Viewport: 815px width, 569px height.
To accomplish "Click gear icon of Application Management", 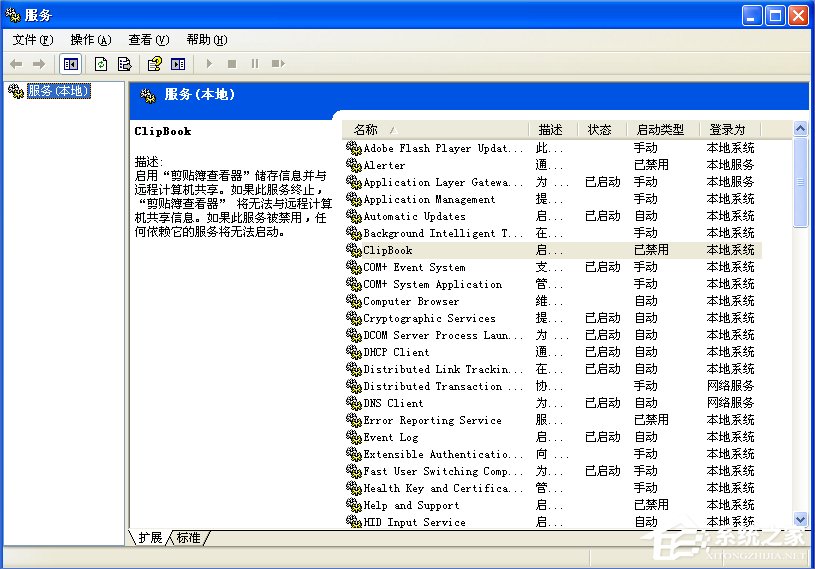I will point(353,200).
